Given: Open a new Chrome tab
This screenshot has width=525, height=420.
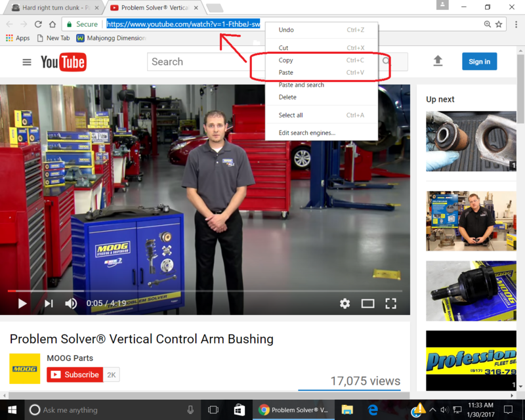Looking at the screenshot, I should coord(215,8).
